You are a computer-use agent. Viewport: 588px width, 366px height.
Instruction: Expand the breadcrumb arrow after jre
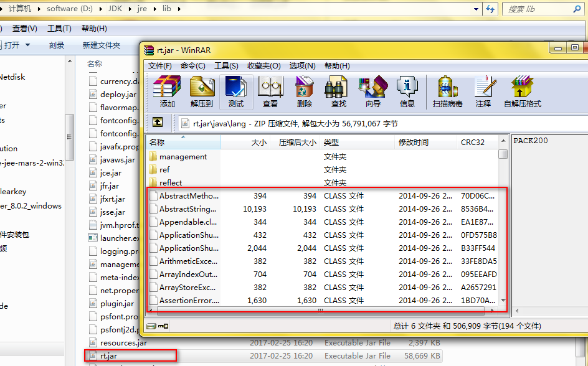point(154,9)
